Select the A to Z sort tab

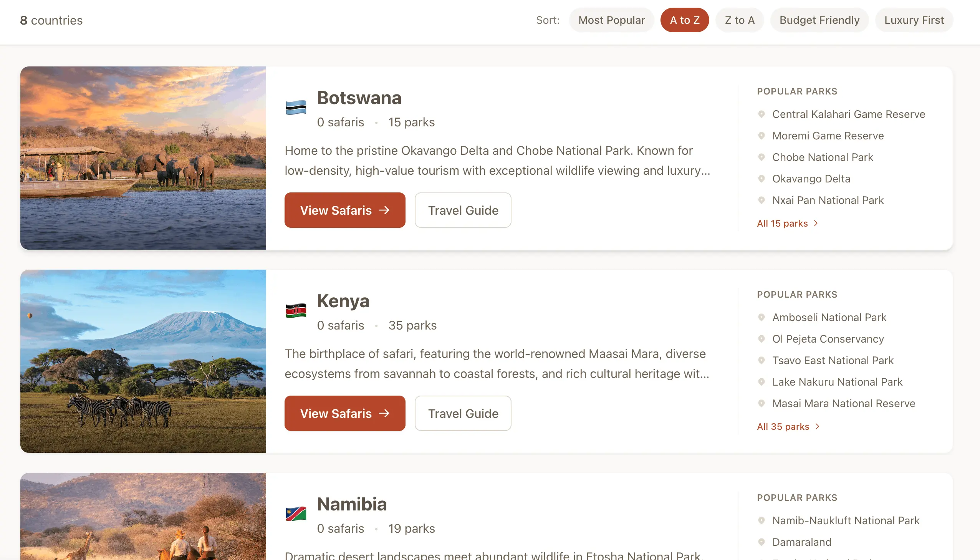point(684,20)
